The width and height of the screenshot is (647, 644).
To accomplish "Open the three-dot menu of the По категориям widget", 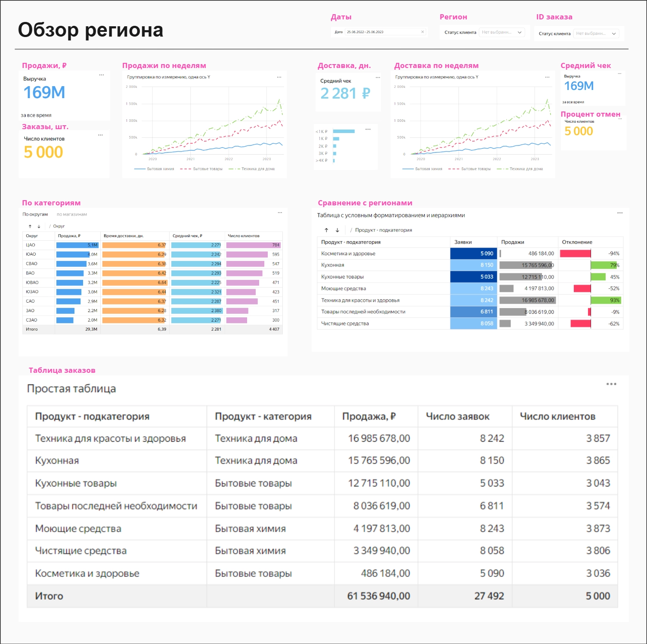I will [x=280, y=213].
